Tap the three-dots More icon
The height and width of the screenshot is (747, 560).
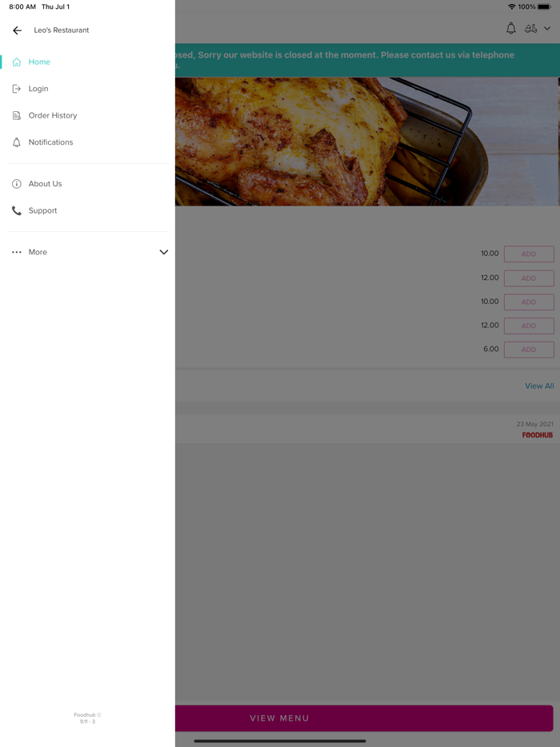(17, 252)
